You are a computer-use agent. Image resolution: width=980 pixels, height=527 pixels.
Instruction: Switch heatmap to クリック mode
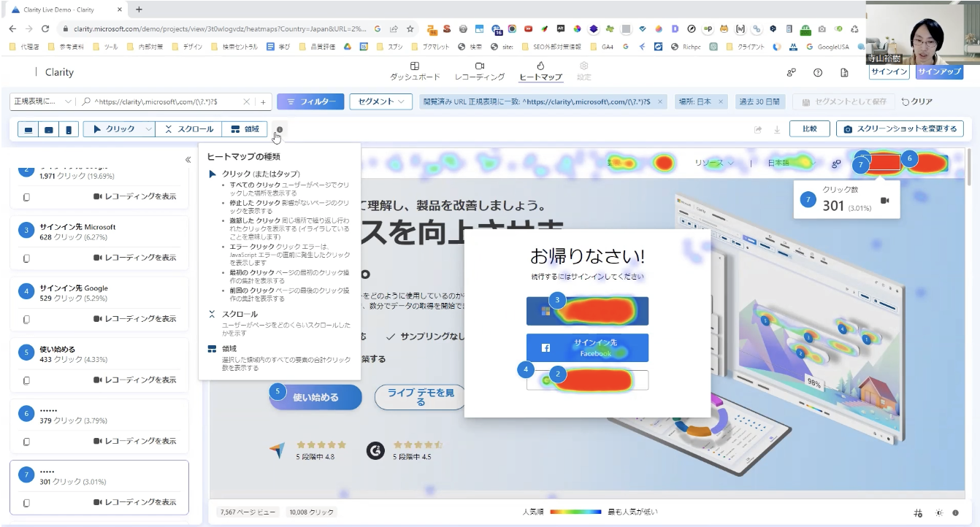[x=114, y=129]
